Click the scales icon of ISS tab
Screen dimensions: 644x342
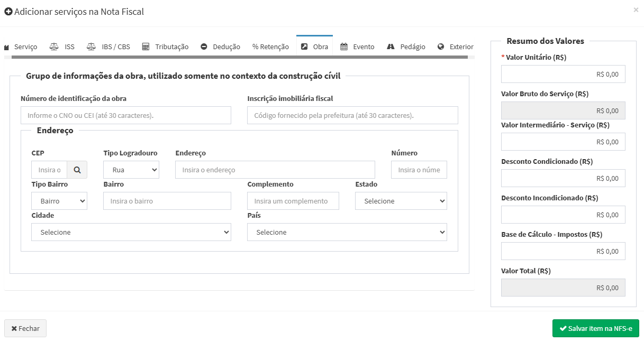(54, 47)
